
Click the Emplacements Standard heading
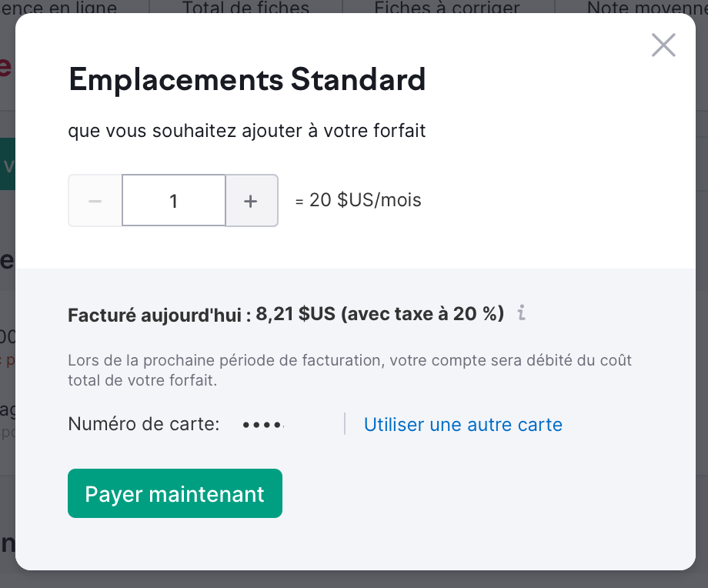point(247,80)
